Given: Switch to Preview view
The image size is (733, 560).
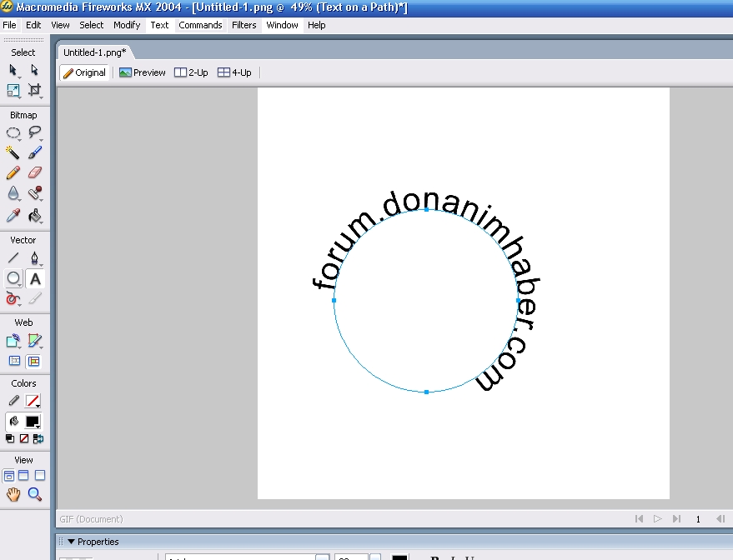Looking at the screenshot, I should click(143, 72).
